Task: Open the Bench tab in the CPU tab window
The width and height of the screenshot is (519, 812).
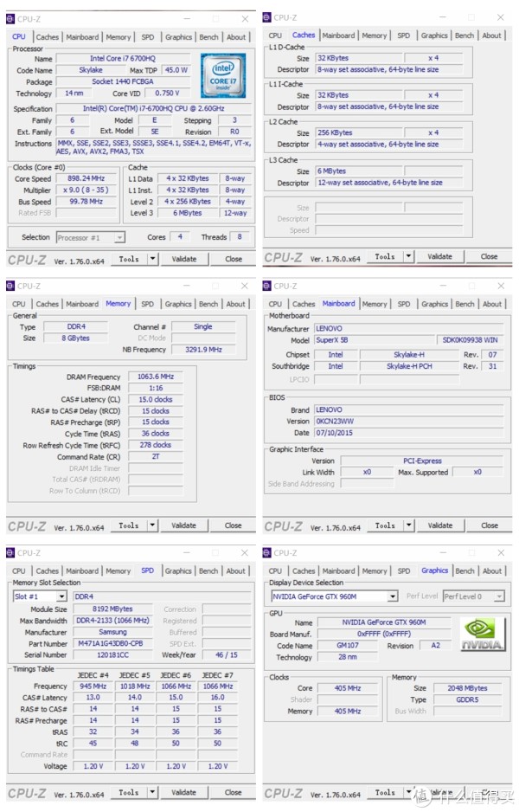Action: pos(208,37)
